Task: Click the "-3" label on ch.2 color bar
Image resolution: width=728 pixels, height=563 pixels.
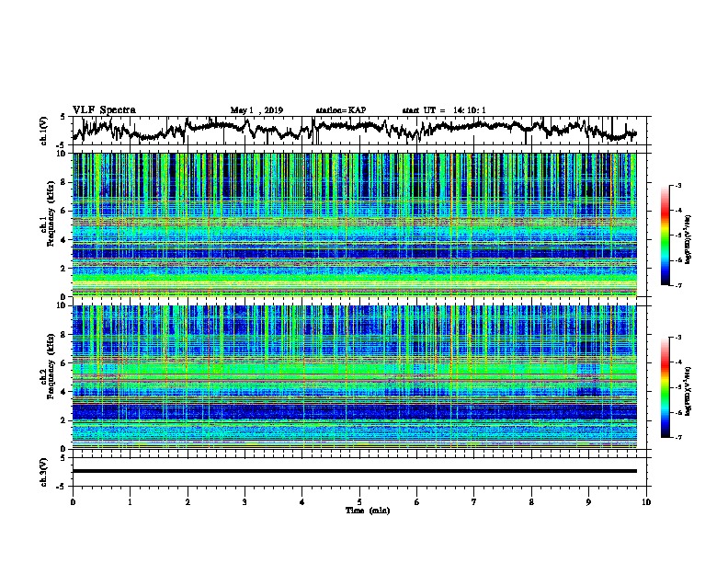Action: pos(678,338)
